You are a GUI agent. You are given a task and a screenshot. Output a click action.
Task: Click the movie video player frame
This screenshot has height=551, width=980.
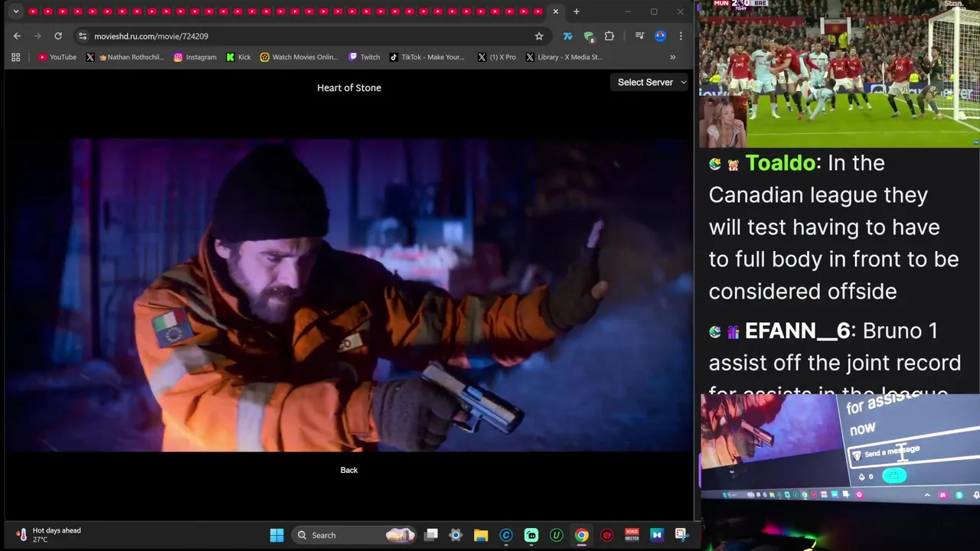349,295
